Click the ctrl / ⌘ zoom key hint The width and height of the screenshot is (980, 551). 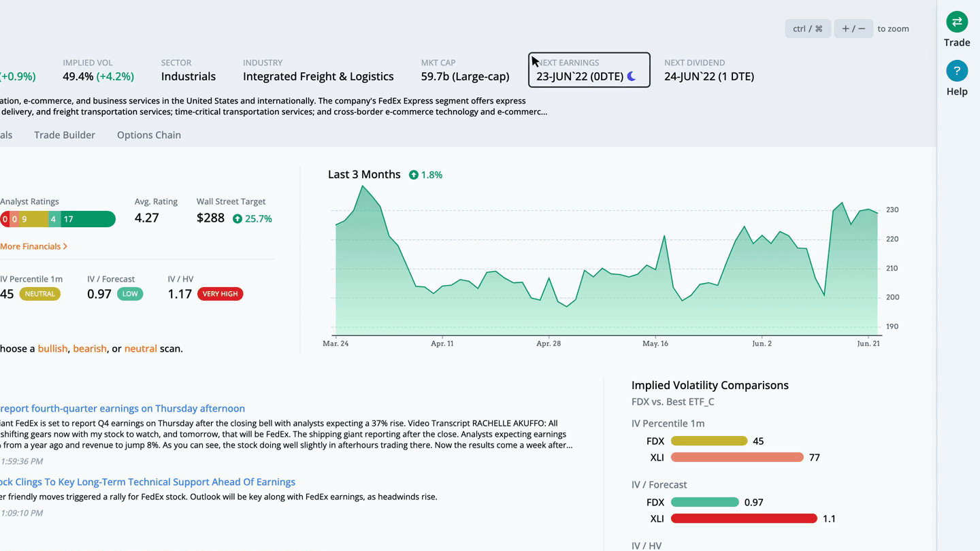[808, 29]
